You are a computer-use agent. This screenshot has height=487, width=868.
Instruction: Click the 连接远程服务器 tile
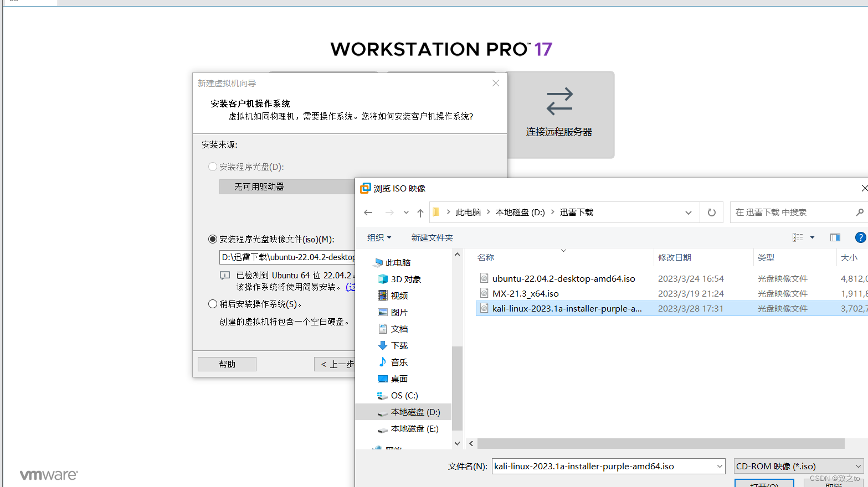tap(559, 115)
